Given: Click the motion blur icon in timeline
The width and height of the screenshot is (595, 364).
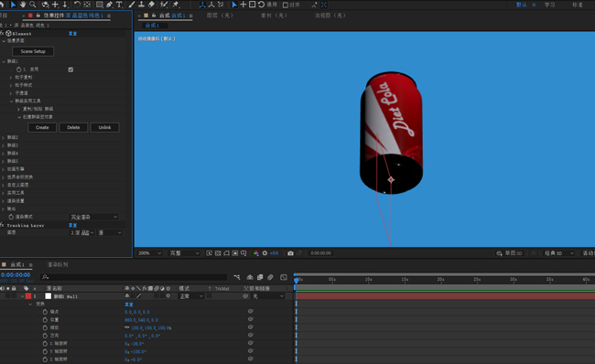Looking at the screenshot, I should pos(270,277).
